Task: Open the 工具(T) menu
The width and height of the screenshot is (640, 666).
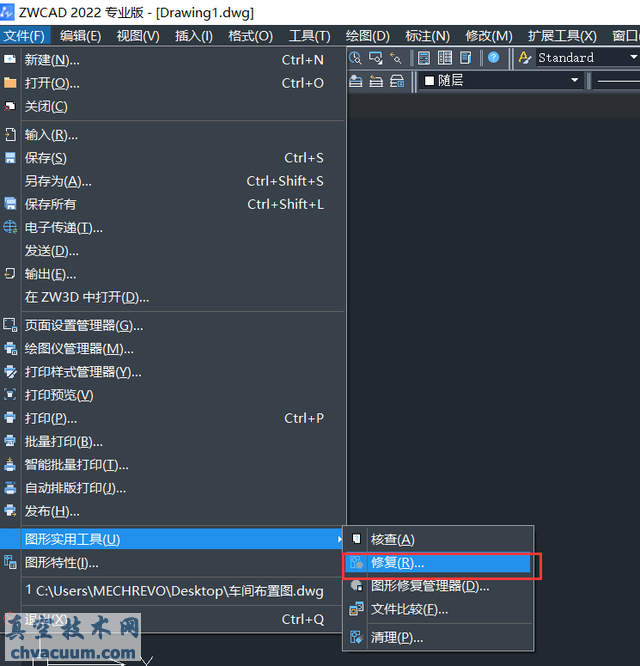Action: click(310, 36)
